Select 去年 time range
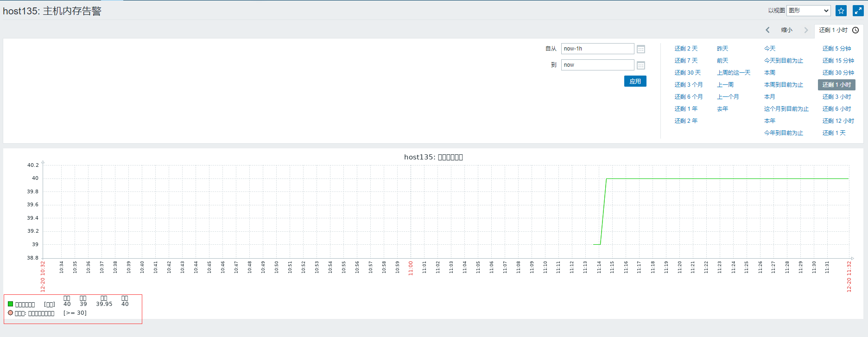Viewport: 868px width, 337px height. click(722, 109)
